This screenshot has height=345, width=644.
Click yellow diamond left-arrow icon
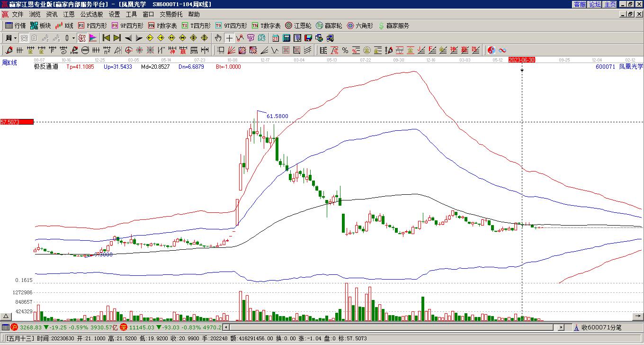[150, 38]
